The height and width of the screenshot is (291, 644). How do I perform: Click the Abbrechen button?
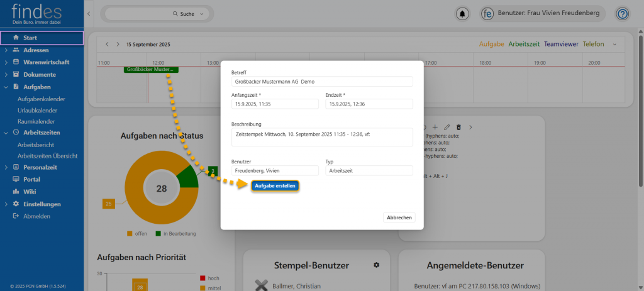(399, 217)
